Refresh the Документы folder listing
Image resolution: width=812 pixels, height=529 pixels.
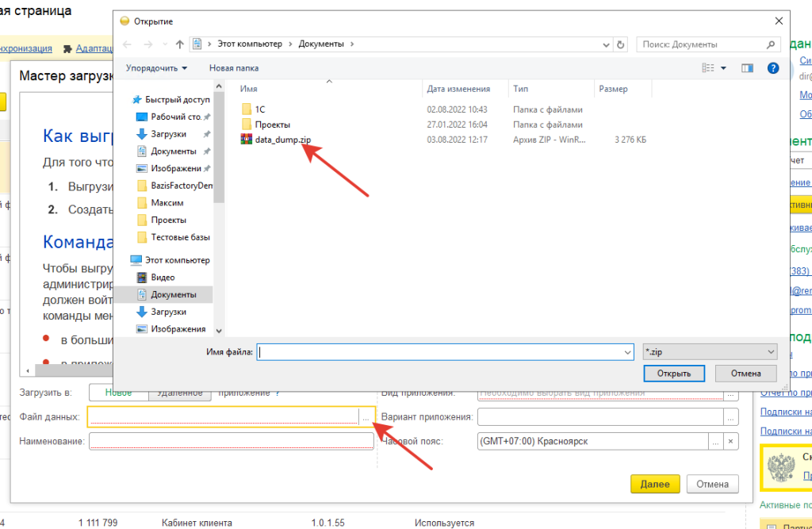point(620,44)
